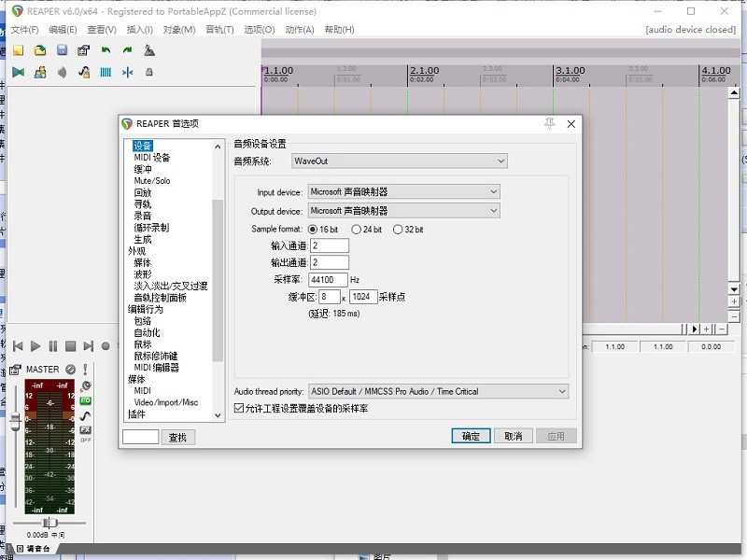Select MIDI 设备 in the preferences tree
The width and height of the screenshot is (747, 560).
[x=151, y=157]
